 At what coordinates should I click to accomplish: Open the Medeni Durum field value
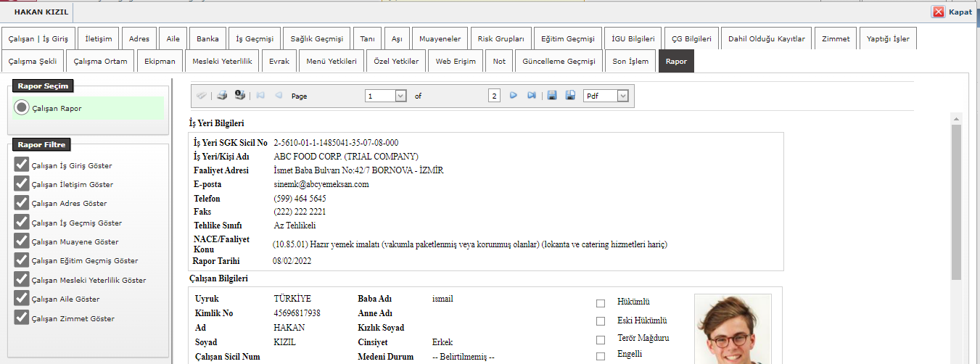coord(463,357)
